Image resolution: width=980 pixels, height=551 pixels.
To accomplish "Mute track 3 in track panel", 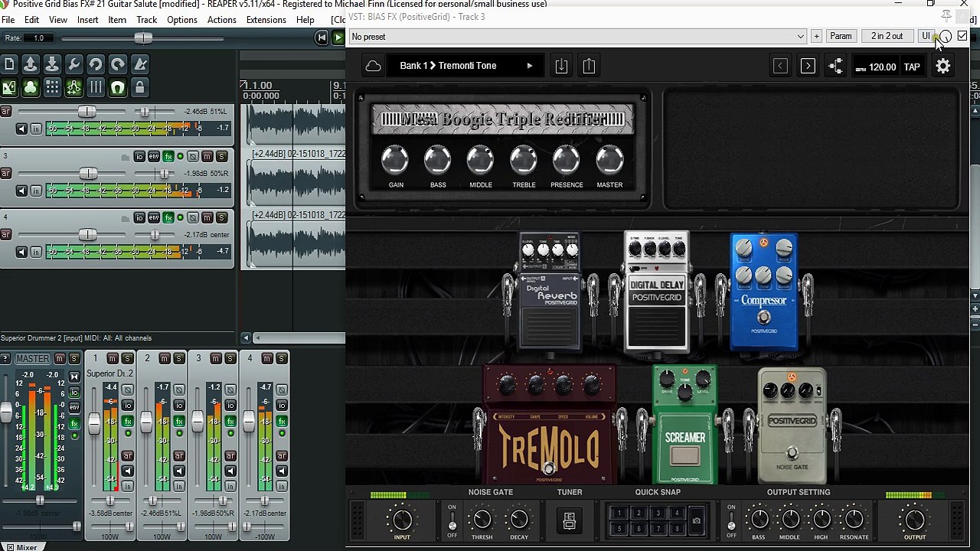I will coord(207,157).
